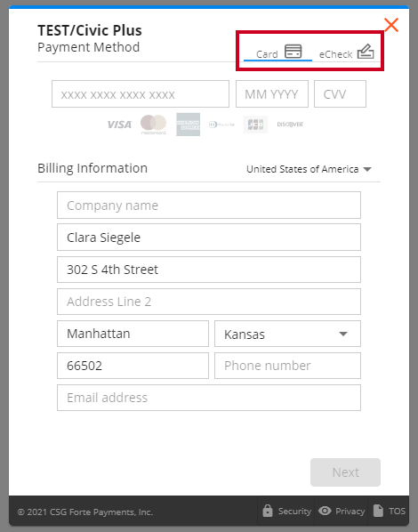Screen dimensions: 418x532
Task: Click the TEST/Civic Plus heading
Action: pyautogui.click(x=90, y=30)
